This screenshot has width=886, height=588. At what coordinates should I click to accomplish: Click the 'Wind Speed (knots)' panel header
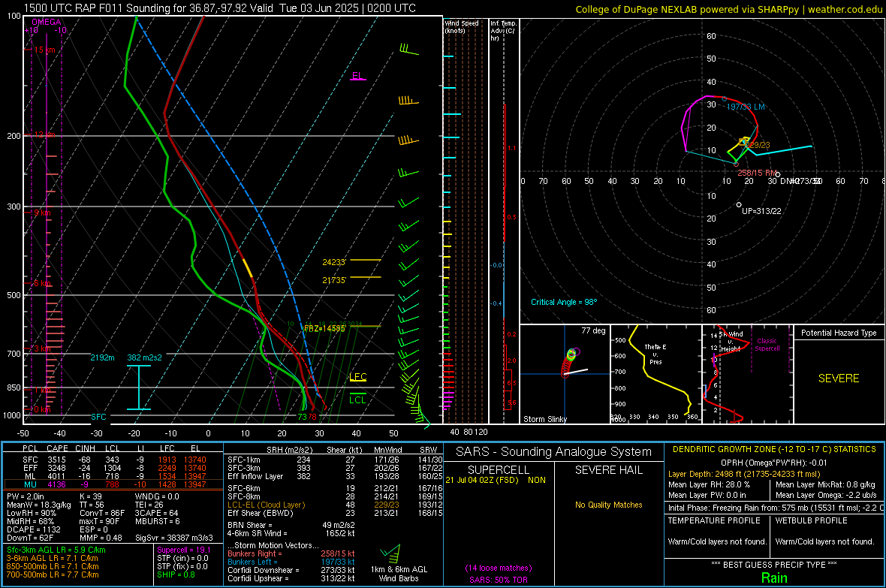[462, 27]
